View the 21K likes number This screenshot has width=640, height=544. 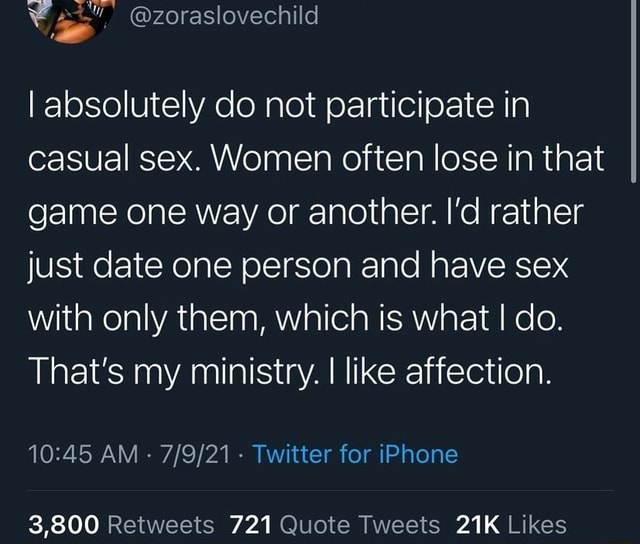(x=478, y=524)
